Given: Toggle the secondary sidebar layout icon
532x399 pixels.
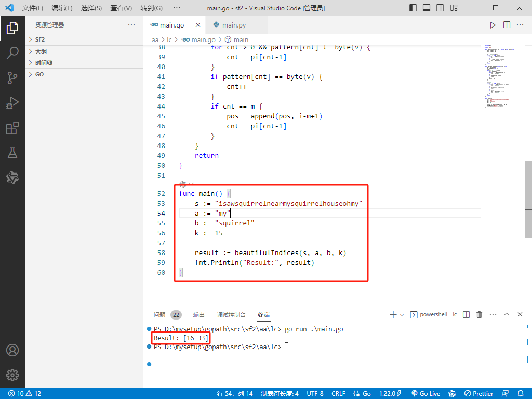Looking at the screenshot, I should tap(440, 8).
